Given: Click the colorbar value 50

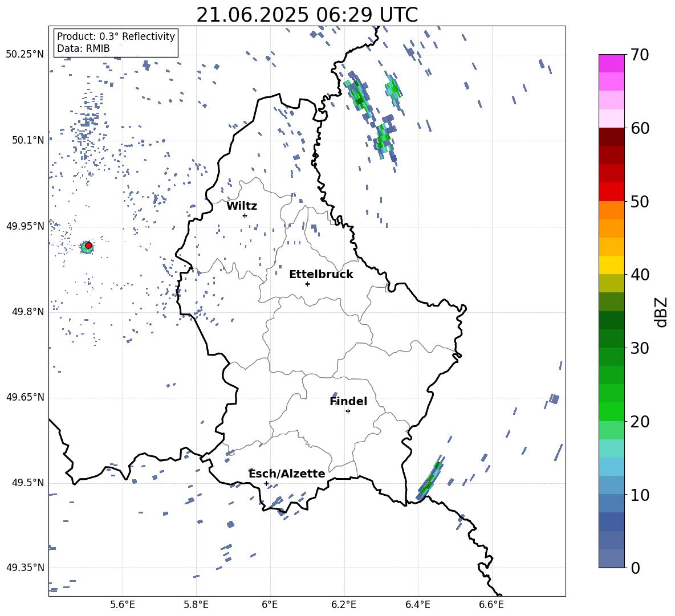Looking at the screenshot, I should (x=640, y=201).
